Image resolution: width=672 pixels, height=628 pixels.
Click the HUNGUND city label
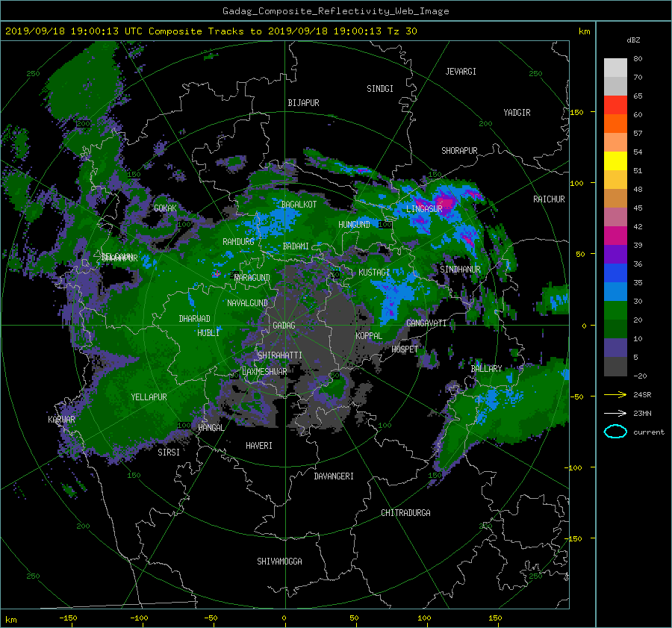[x=354, y=225]
